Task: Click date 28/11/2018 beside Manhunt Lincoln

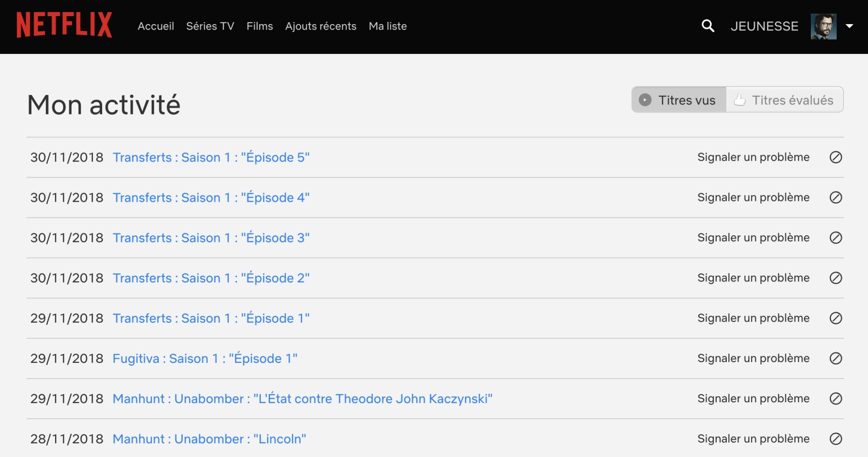Action: (x=67, y=439)
